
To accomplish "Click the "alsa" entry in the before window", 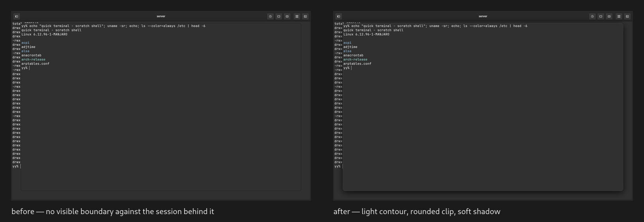I will 25,51.
